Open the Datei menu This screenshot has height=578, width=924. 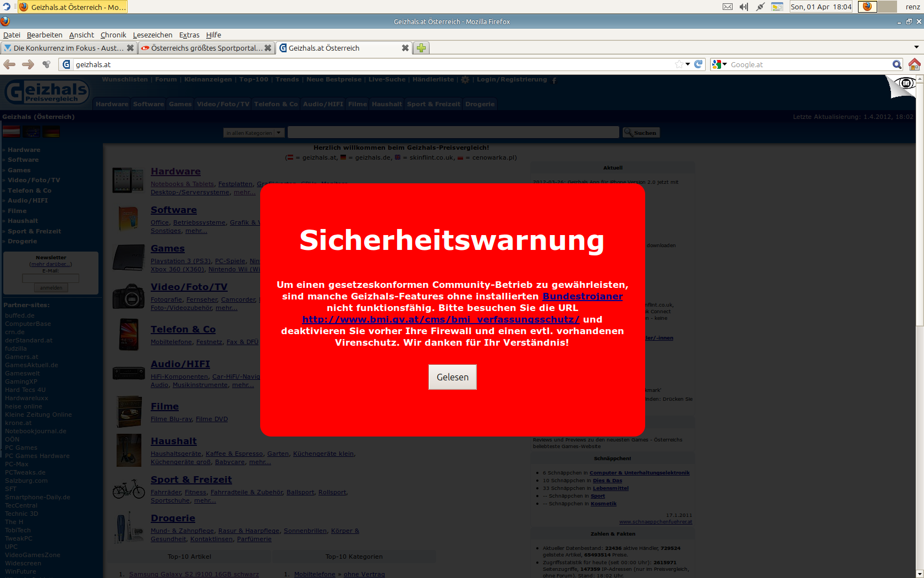[12, 35]
